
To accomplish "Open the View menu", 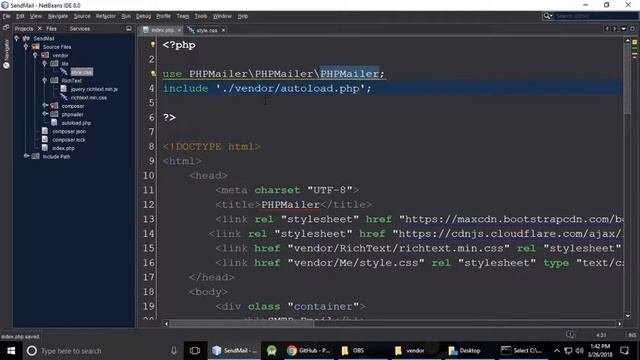I will click(36, 16).
